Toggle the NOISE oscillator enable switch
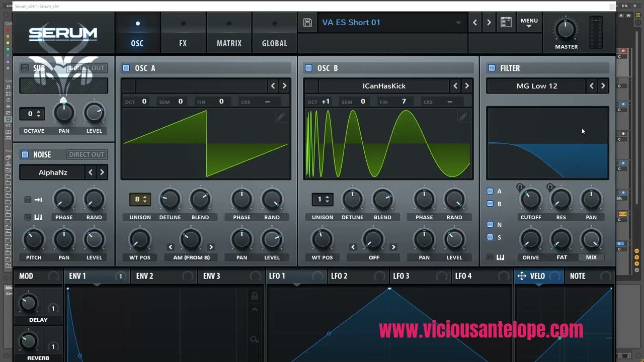644x362 pixels. click(25, 154)
